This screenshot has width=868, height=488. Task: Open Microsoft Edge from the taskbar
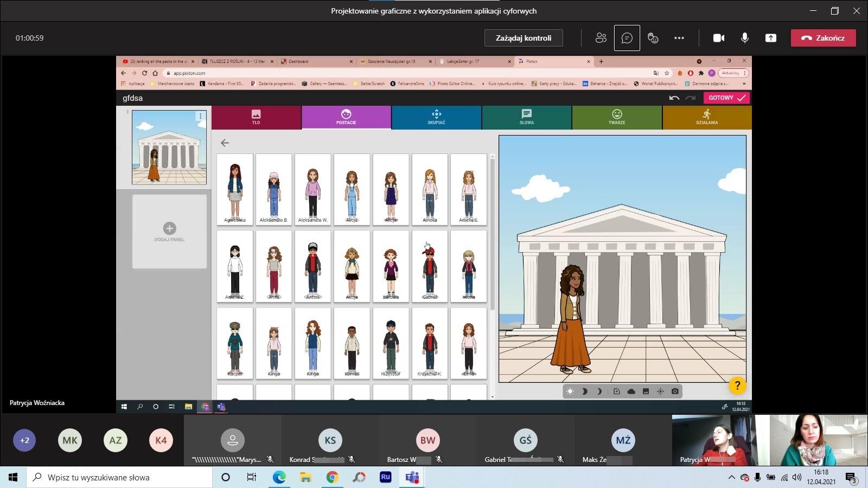[x=279, y=477]
